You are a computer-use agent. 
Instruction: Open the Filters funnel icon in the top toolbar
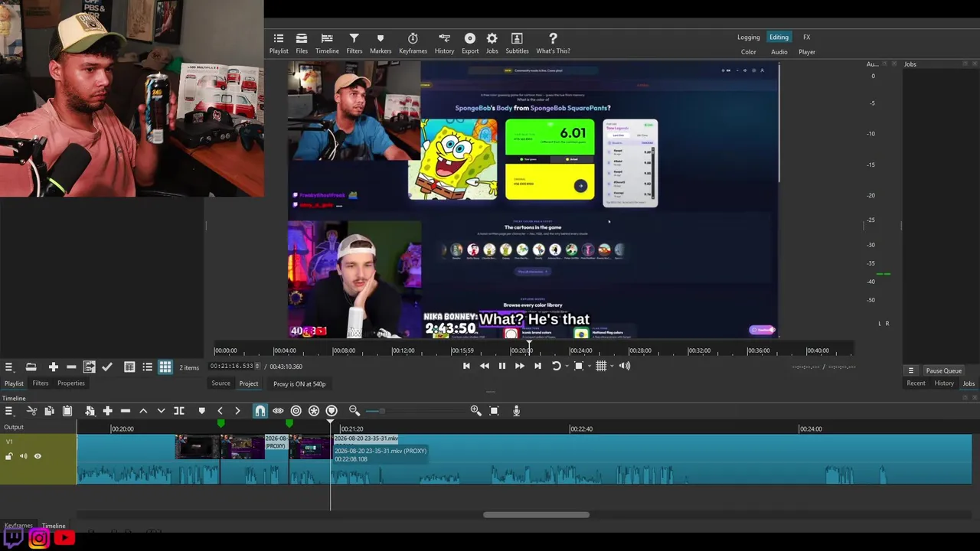coord(354,44)
